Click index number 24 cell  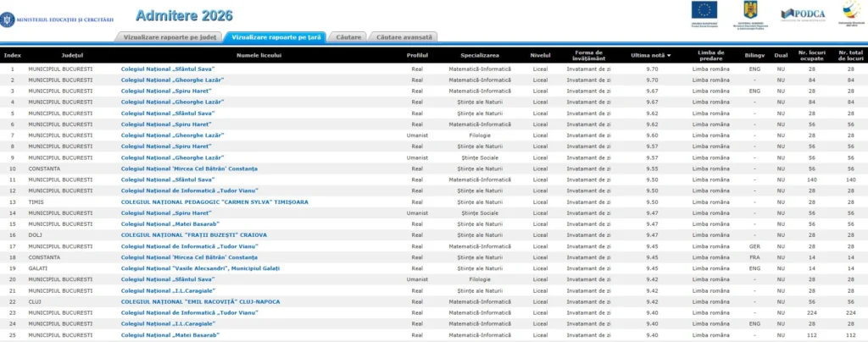pos(13,323)
